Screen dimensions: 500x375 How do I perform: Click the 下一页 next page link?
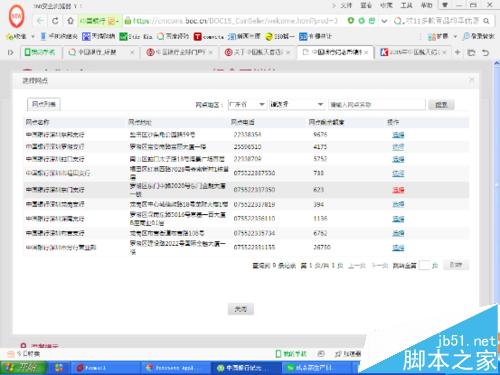point(380,266)
